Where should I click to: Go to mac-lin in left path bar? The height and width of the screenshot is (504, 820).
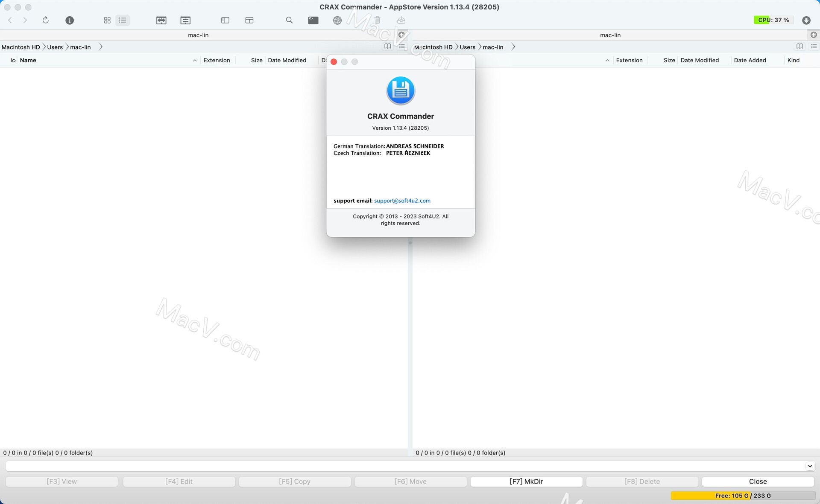[x=80, y=47]
